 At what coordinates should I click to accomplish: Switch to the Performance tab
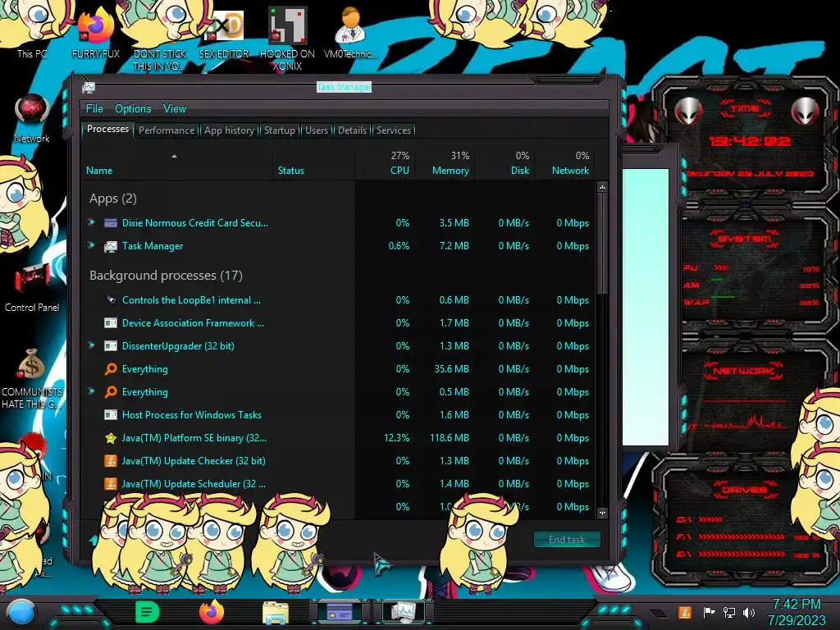click(x=167, y=130)
